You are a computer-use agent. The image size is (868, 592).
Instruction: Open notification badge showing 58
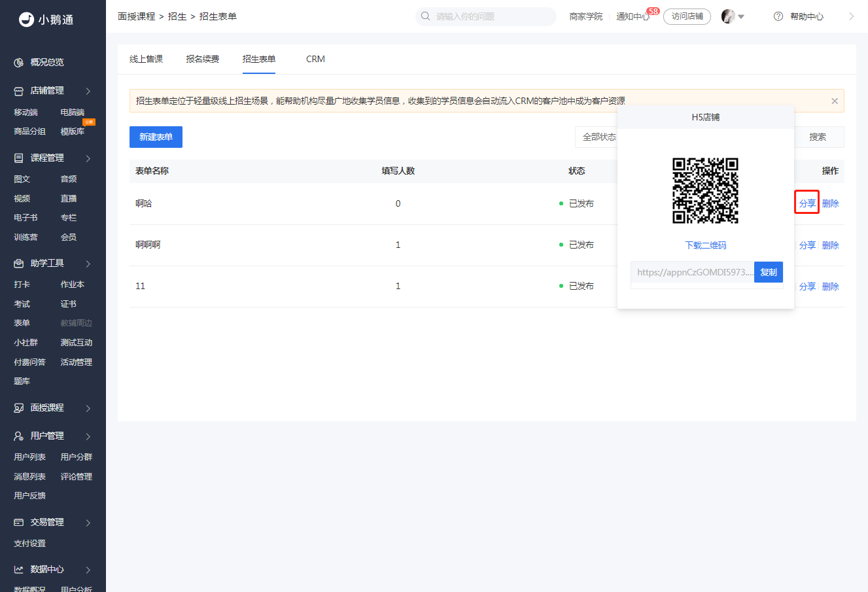point(653,11)
